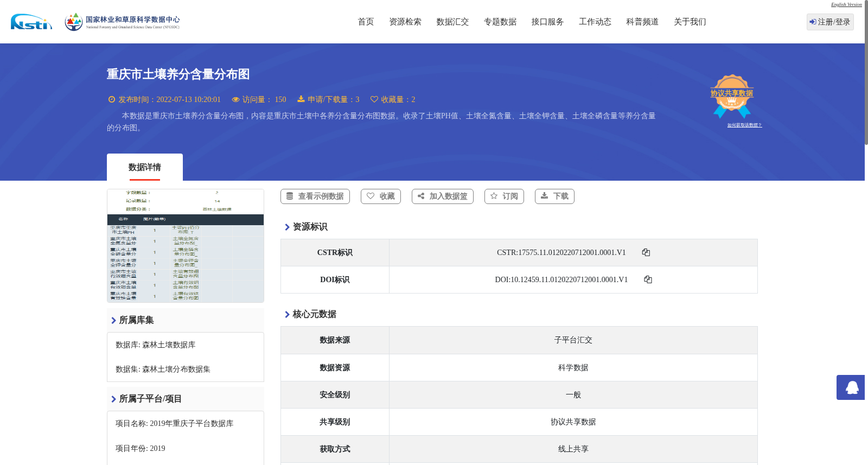Viewport: 868px width, 465px height.
Task: Open the dataset preview thumbnail
Action: click(186, 246)
